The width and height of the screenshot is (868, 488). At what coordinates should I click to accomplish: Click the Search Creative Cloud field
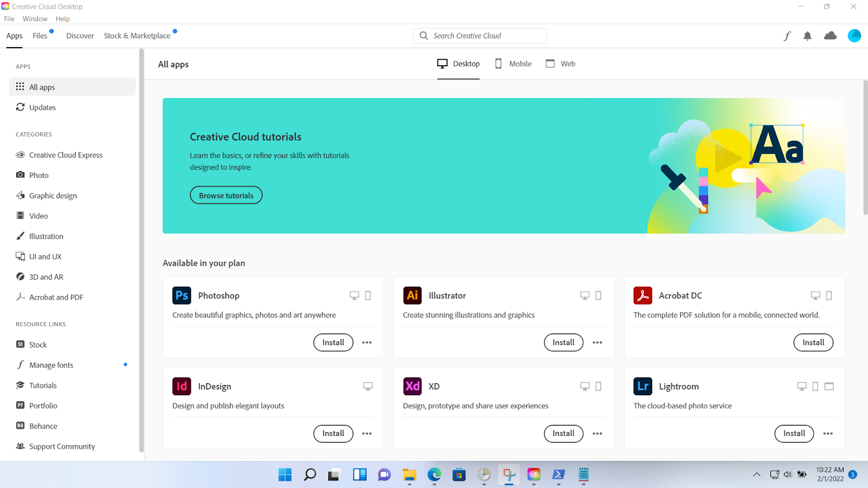coord(480,36)
